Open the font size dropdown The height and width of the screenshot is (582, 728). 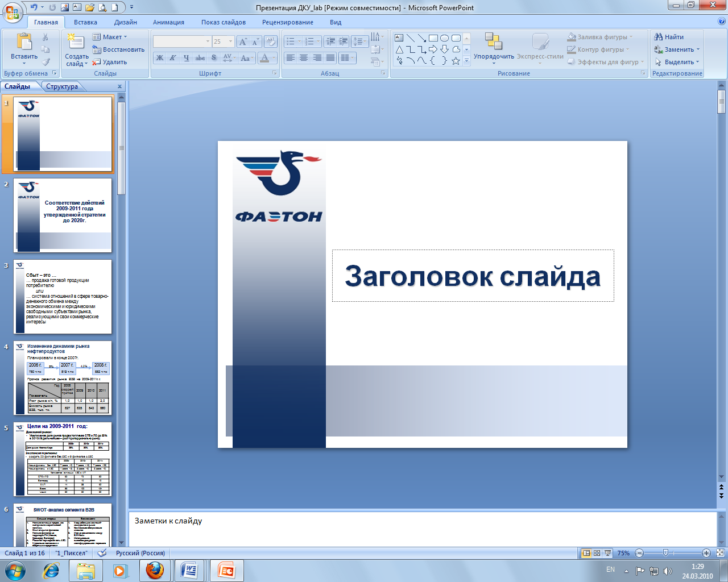coord(230,41)
